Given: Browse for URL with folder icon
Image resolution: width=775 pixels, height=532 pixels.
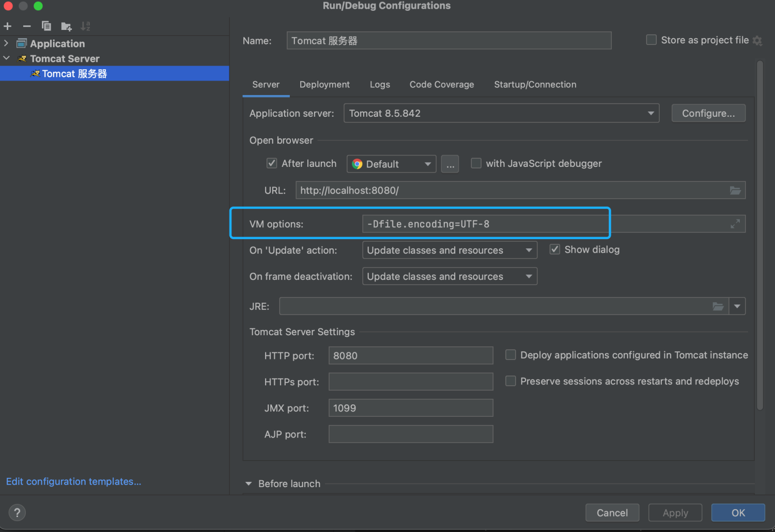Looking at the screenshot, I should click(735, 191).
